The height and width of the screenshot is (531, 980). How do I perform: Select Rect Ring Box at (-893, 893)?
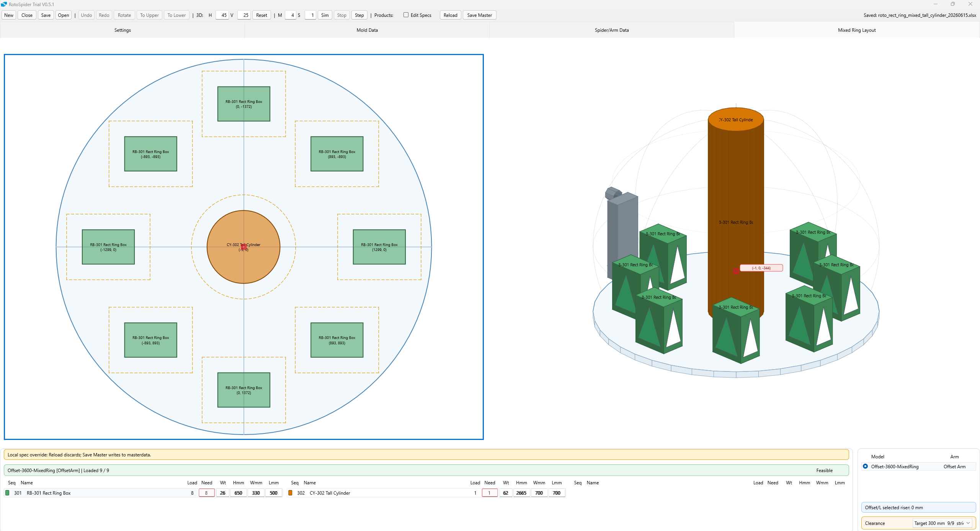pyautogui.click(x=151, y=340)
